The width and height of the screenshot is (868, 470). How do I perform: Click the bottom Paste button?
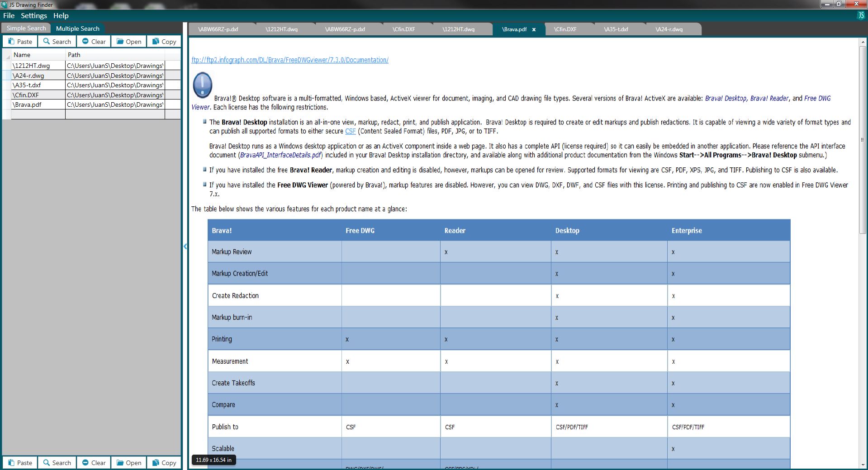point(20,463)
